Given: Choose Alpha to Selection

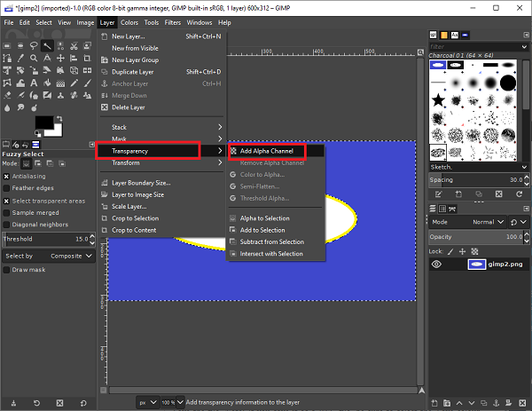Looking at the screenshot, I should 276,218.
